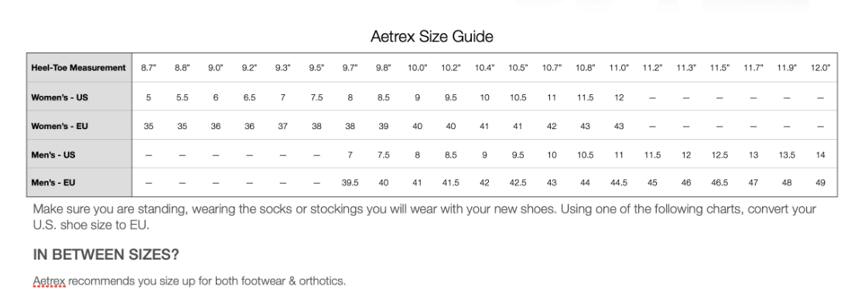Click the IN BETWEEN SIZES? heading
868x299 pixels.
coord(106,255)
